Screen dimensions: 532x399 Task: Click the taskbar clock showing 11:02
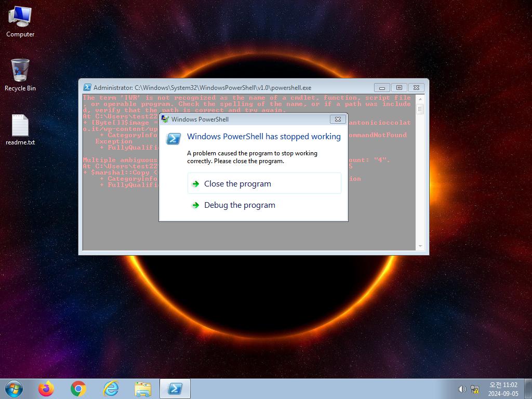(503, 389)
